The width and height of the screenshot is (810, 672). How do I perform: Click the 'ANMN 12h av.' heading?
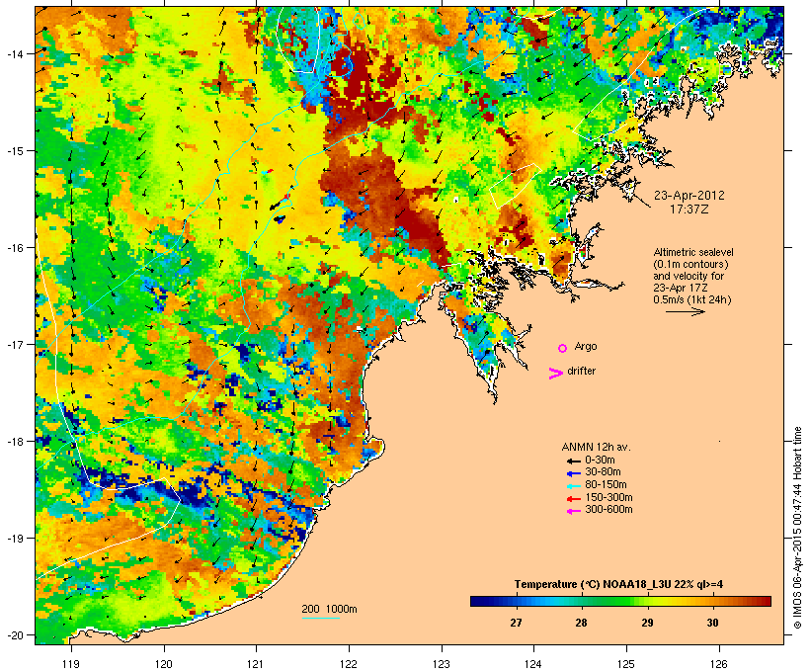(596, 447)
